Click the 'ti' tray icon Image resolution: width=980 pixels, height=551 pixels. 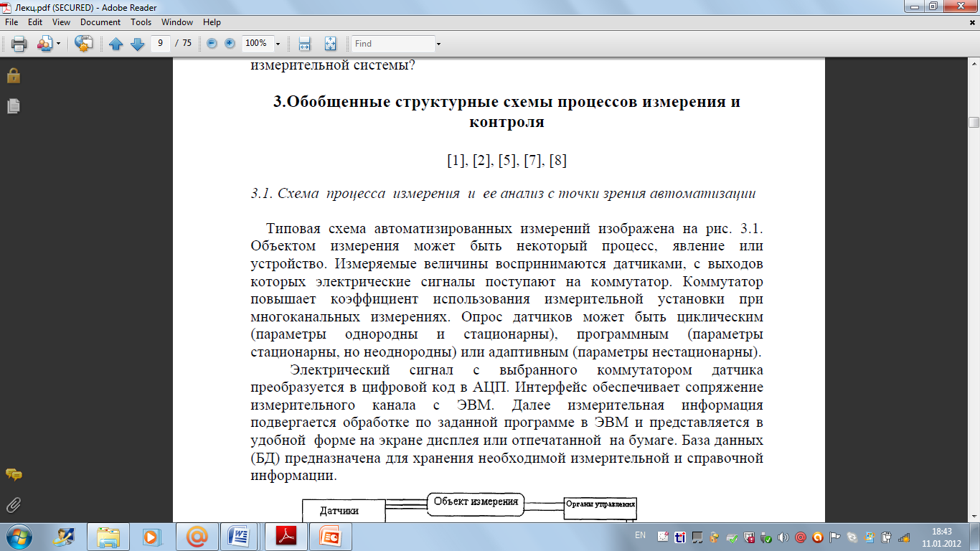point(680,537)
